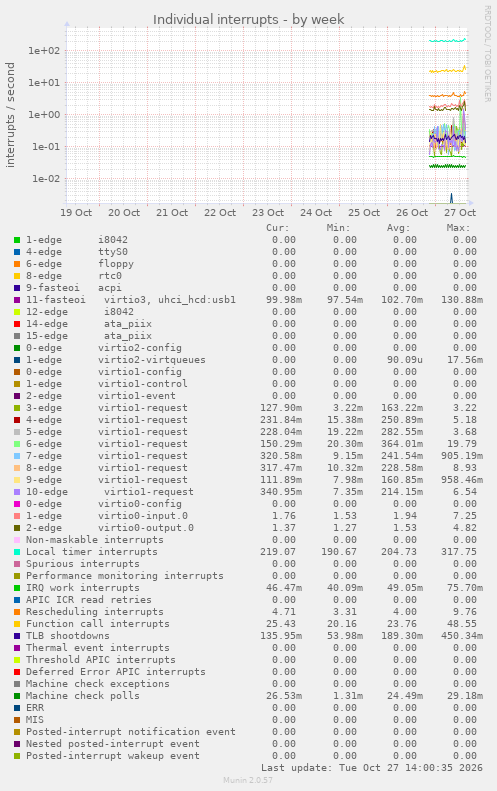Click the 2-edge virtio0-output.0 legend label

pyautogui.click(x=110, y=528)
